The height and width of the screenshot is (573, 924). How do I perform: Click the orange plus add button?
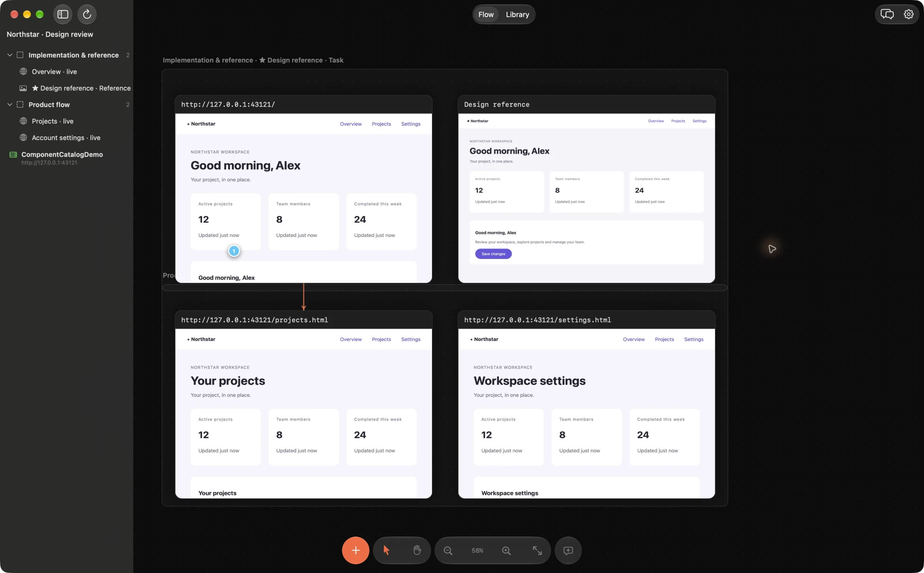[x=355, y=550]
